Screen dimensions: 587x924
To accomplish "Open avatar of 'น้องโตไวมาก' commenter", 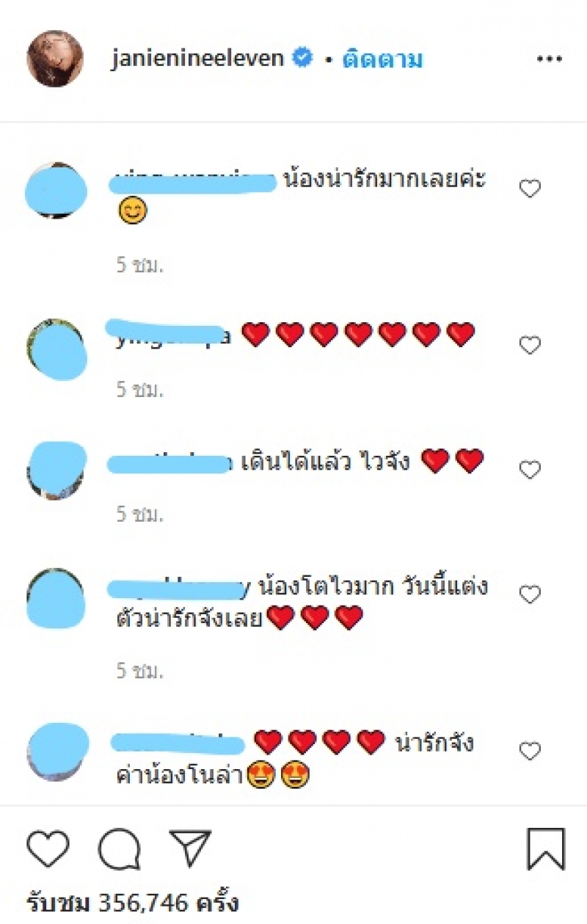I will click(x=56, y=596).
